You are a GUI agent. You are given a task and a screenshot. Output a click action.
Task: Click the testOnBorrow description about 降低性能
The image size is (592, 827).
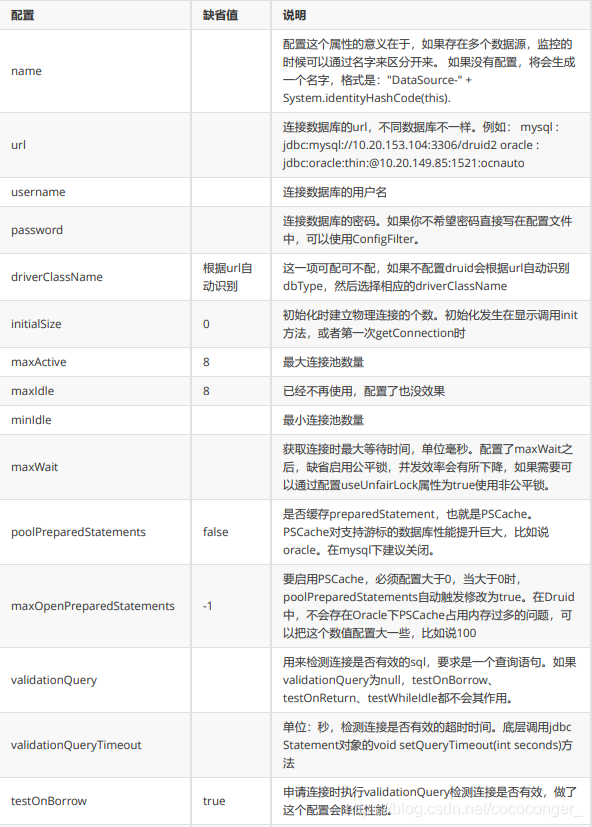(429, 801)
